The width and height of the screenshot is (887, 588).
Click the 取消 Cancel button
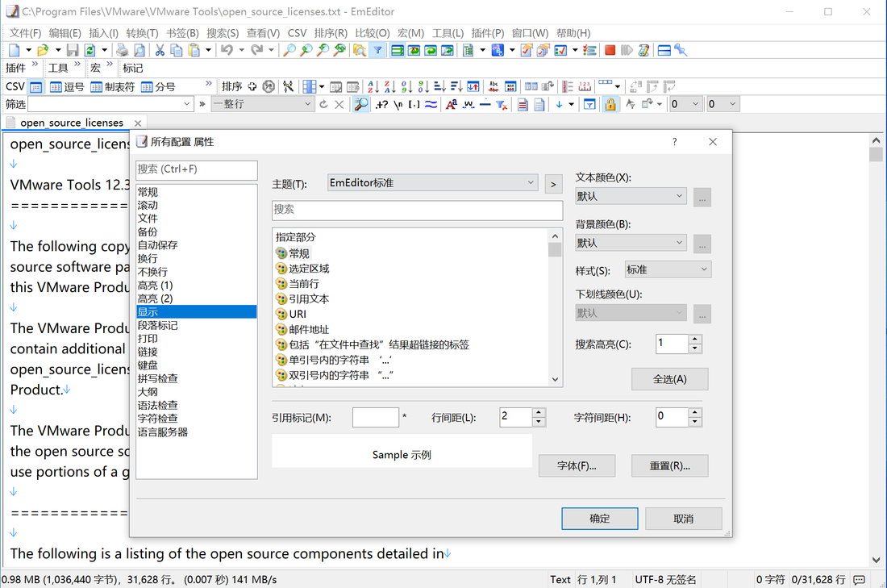683,519
